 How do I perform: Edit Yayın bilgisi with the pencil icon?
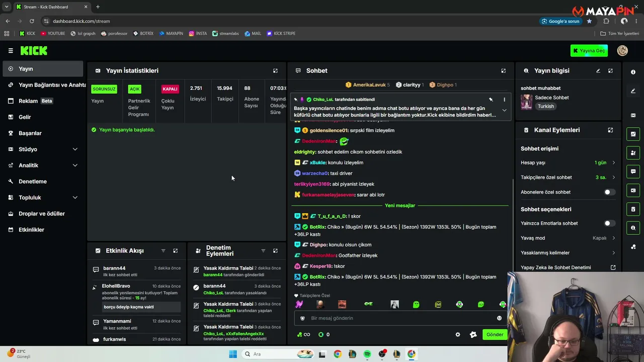[x=598, y=71]
